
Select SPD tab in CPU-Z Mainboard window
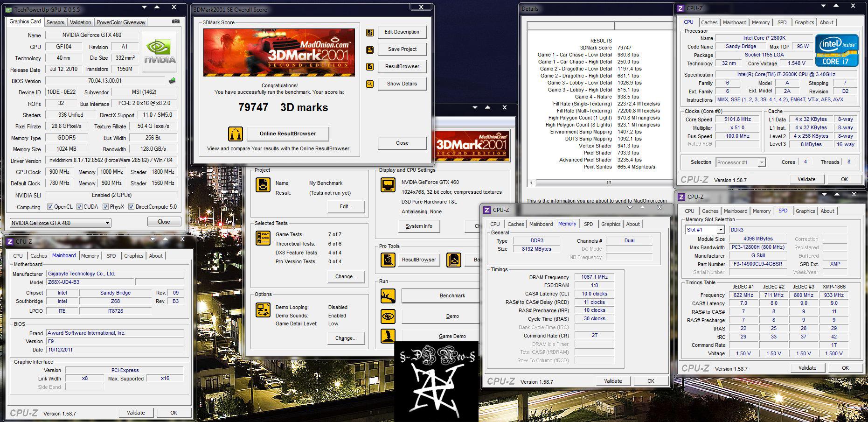[111, 256]
